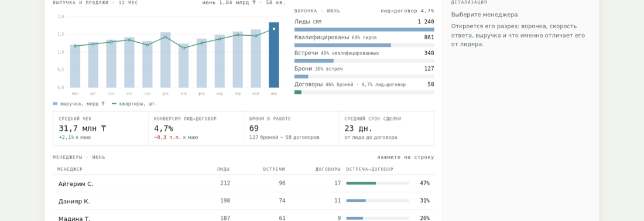Click Данияр's 11 contracts cell
Image resolution: width=644 pixels, height=221 pixels.
[x=338, y=201]
